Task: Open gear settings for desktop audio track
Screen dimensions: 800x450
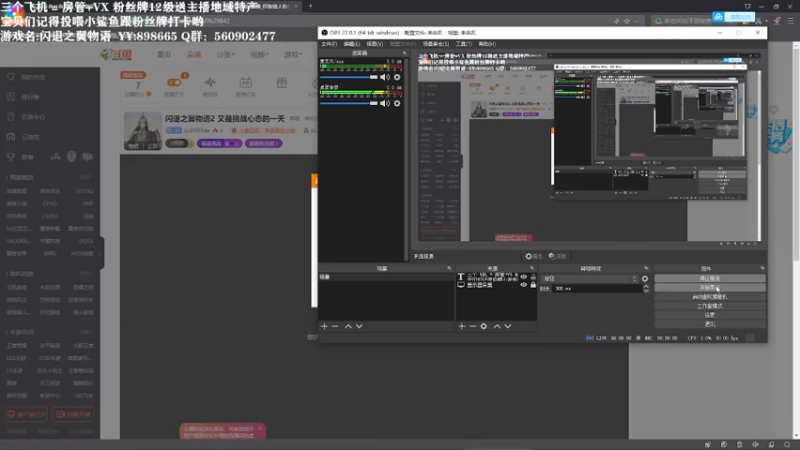Action: [x=397, y=103]
